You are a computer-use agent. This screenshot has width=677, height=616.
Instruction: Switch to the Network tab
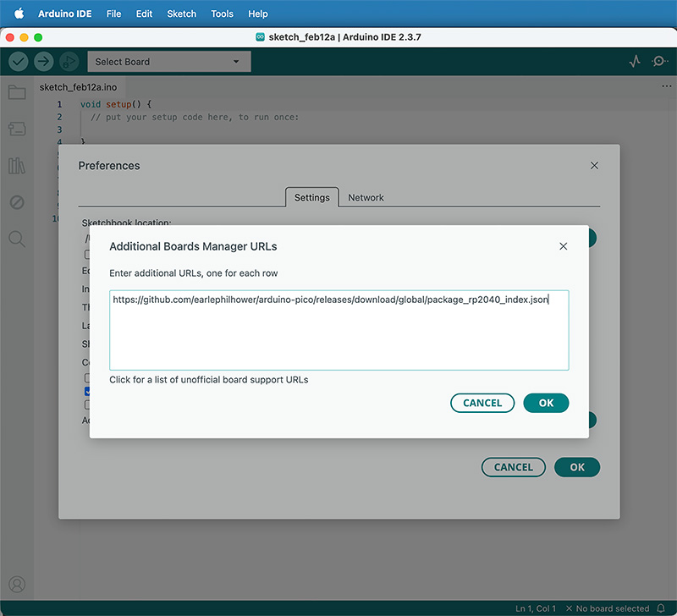click(366, 197)
